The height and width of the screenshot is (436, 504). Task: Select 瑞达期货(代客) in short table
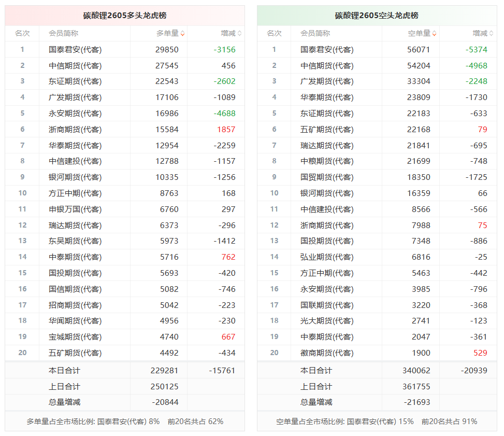[327, 146]
